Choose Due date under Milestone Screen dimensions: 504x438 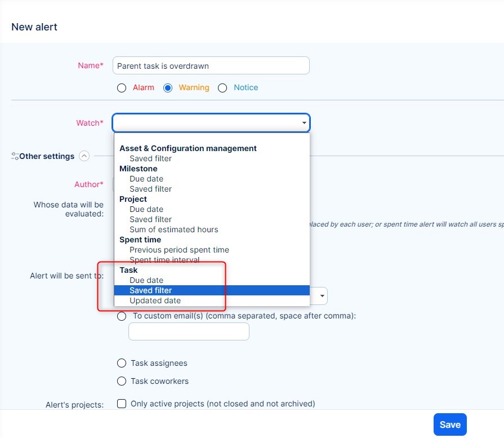pos(146,179)
